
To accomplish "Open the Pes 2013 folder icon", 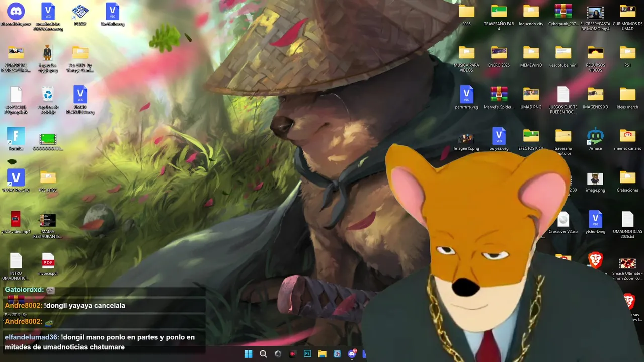I will pyautogui.click(x=80, y=53).
